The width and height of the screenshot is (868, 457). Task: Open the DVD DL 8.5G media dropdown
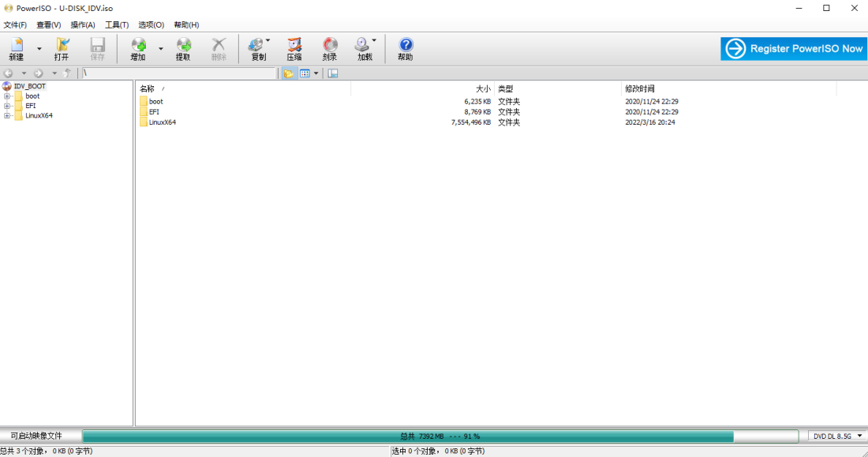tap(836, 436)
